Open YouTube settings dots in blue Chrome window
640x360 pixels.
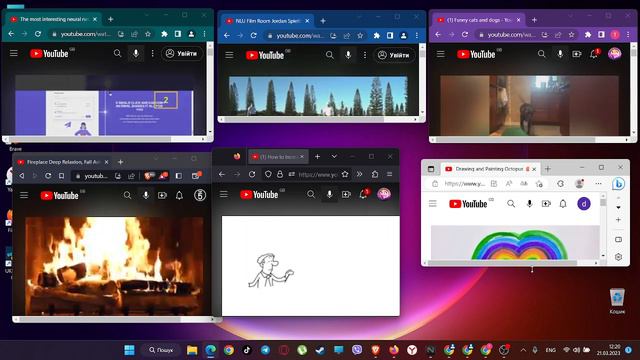365,55
